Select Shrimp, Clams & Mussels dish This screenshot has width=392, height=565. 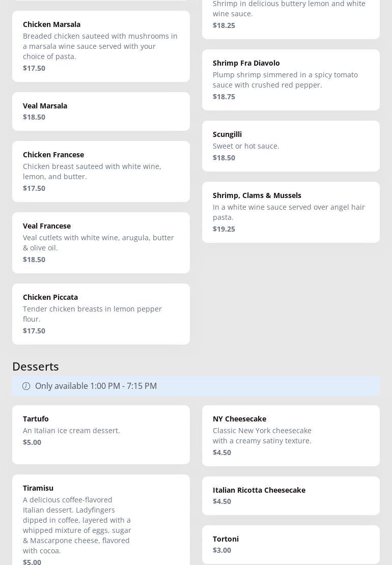click(x=291, y=212)
